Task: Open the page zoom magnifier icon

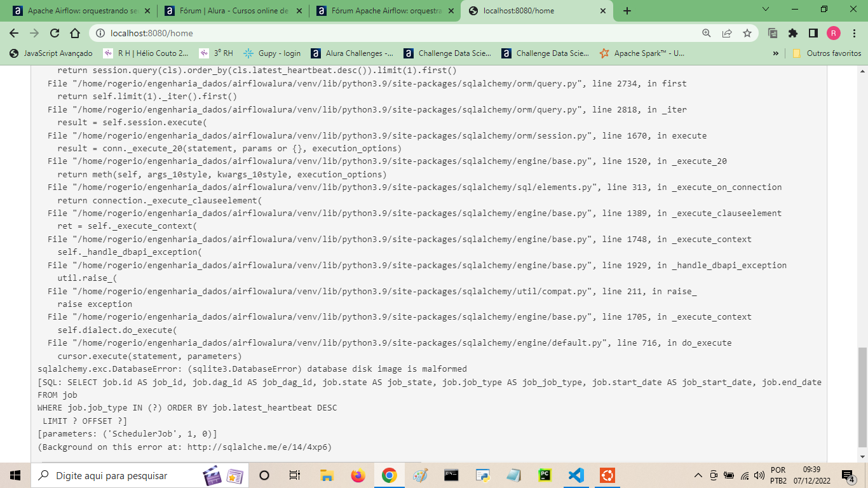Action: click(x=707, y=33)
